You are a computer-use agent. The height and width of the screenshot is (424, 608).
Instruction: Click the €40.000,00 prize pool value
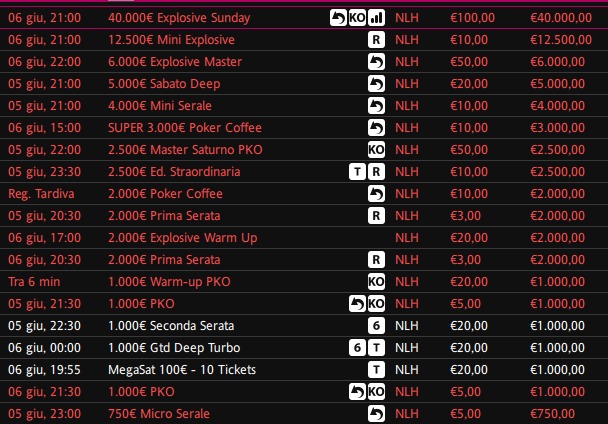click(561, 18)
